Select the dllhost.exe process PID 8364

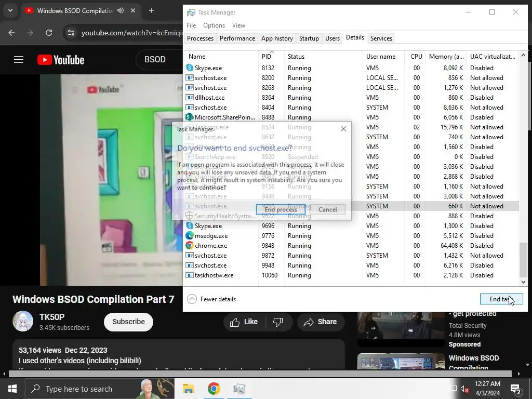351,97
